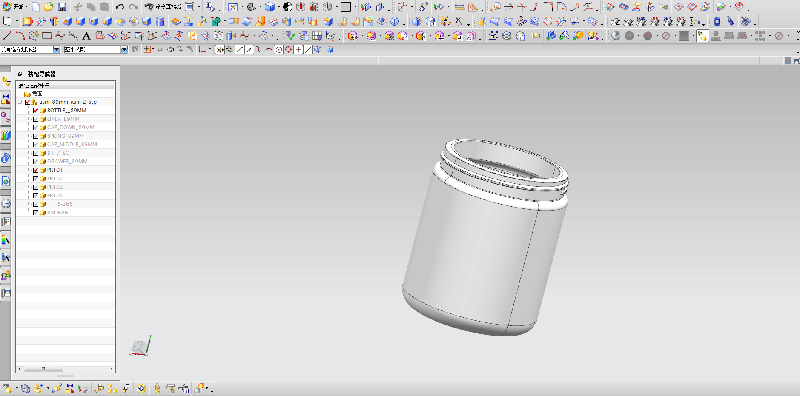
Task: Click the Save floppy disk icon
Action: (x=62, y=7)
